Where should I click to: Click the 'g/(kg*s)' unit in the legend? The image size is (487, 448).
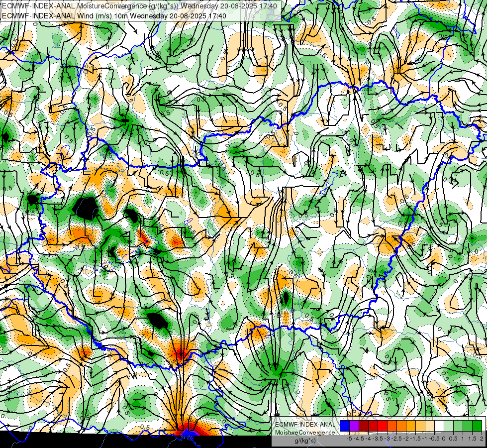(x=305, y=441)
